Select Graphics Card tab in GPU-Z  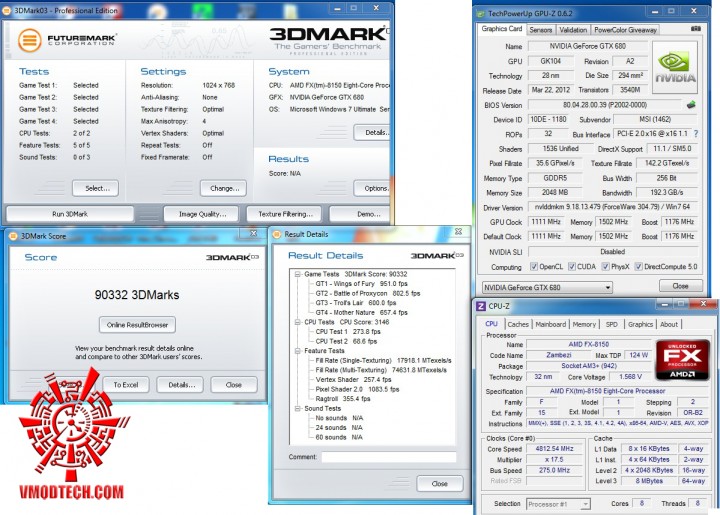coord(501,29)
